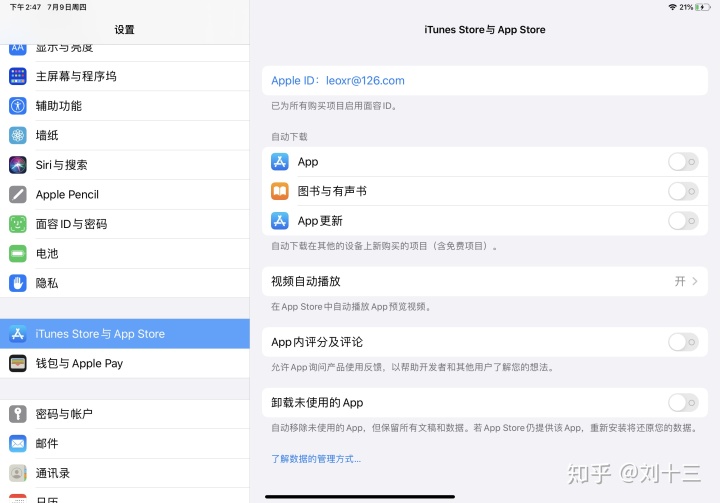720x503 pixels.
Task: Tap the Apple ID leoxr@126.com link
Action: point(338,80)
